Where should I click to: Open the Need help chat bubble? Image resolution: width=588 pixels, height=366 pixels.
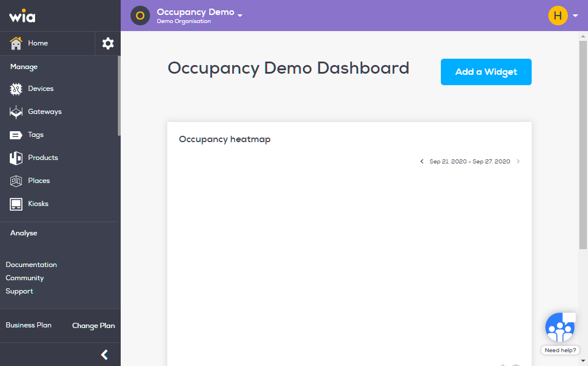pyautogui.click(x=560, y=327)
